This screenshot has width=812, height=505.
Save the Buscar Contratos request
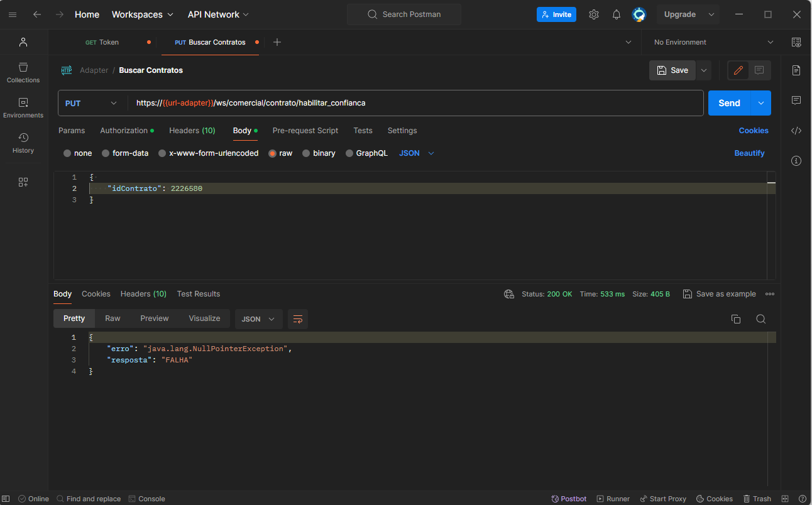672,70
